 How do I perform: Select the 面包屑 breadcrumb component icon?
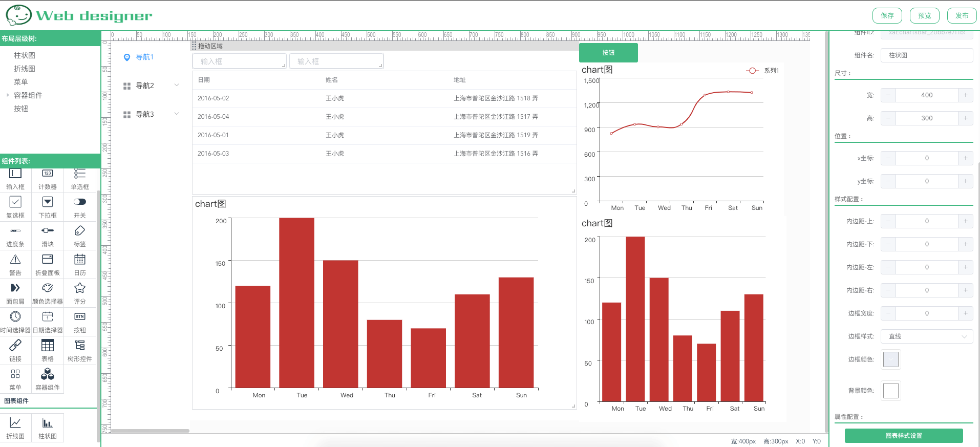(x=15, y=288)
